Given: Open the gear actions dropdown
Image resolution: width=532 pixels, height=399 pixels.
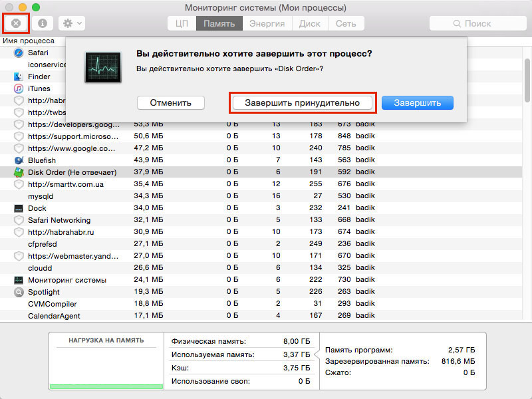Looking at the screenshot, I should point(72,23).
